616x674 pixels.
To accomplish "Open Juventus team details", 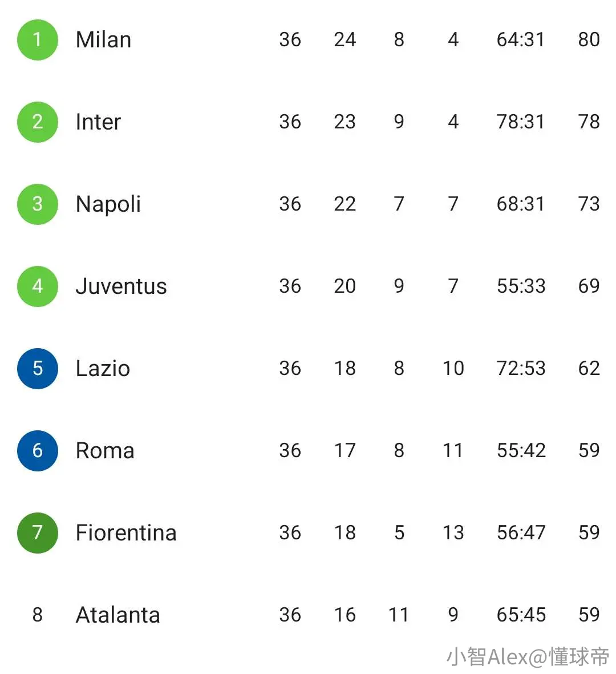I will 121,286.
